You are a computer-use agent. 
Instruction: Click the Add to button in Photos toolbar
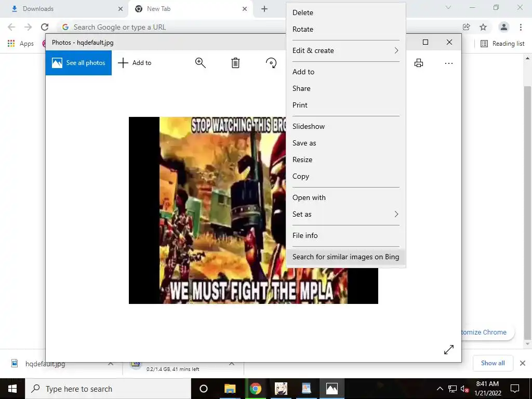[x=135, y=63]
